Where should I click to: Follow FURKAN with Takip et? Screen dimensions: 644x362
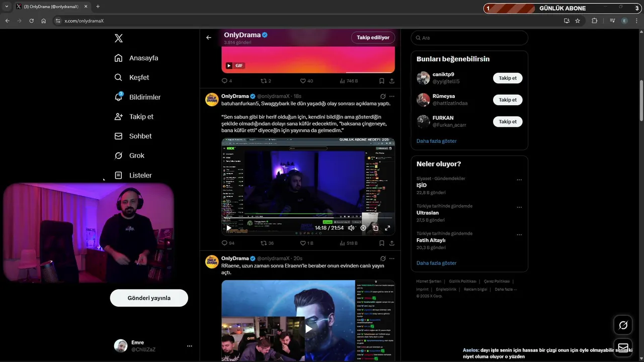(x=508, y=121)
